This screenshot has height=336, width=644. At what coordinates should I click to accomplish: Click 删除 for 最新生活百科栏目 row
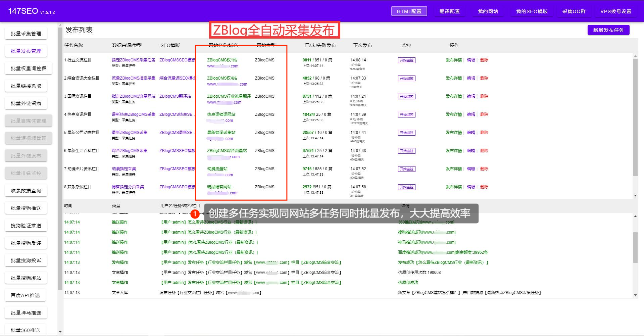484,151
